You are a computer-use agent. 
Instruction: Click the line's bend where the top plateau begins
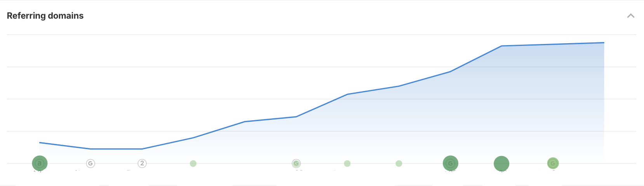[x=501, y=46]
